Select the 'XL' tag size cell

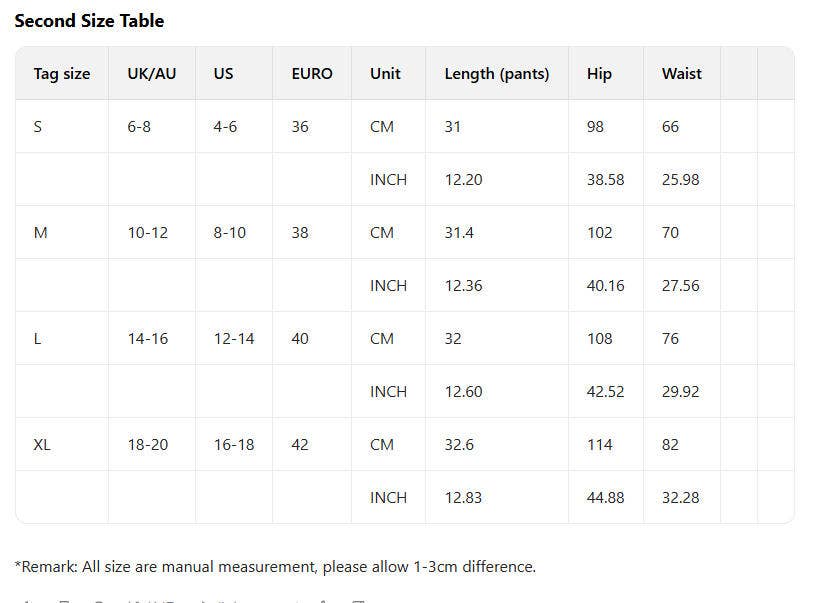tap(42, 445)
